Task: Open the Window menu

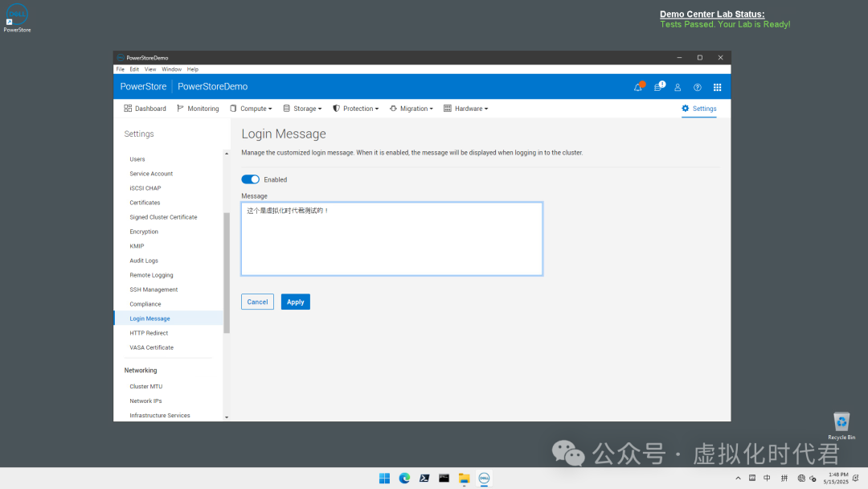Action: [172, 69]
